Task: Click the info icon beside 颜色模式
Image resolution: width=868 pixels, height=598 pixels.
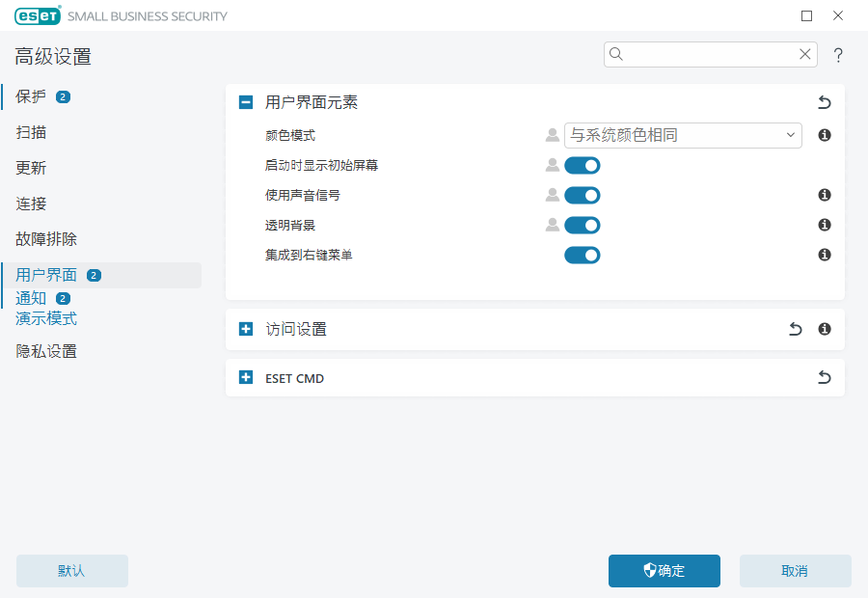Action: (x=824, y=135)
